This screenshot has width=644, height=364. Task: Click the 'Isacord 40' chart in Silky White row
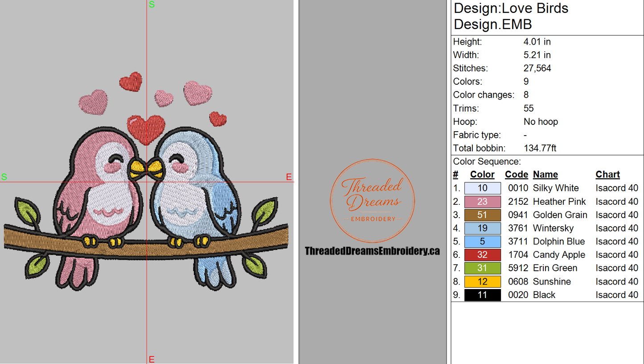point(617,188)
